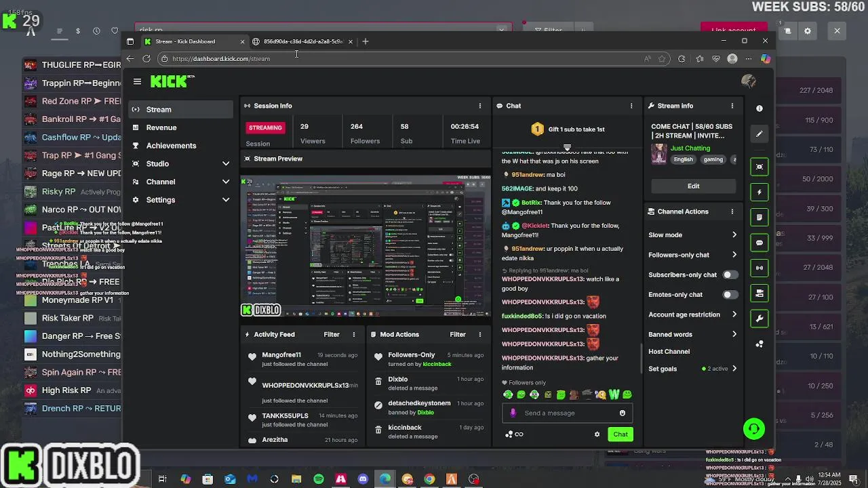Click the green Chat send button
The width and height of the screenshot is (868, 488).
(620, 434)
